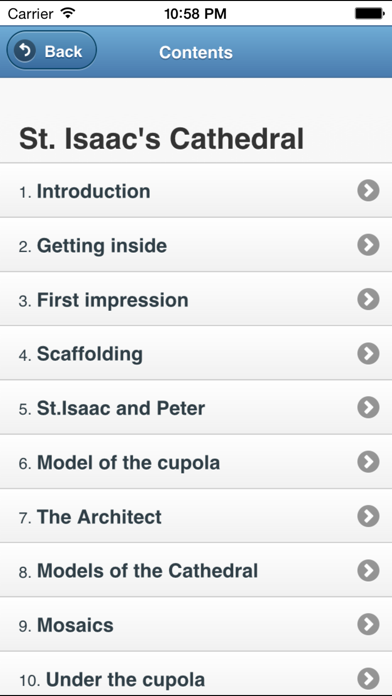This screenshot has height=696, width=392.
Task: Tap the chevron on the Mosaics row
Action: [368, 624]
